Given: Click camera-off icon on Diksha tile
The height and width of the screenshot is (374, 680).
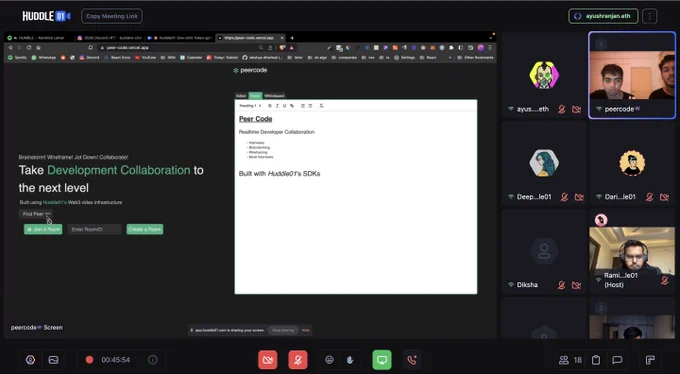Looking at the screenshot, I should [x=576, y=285].
